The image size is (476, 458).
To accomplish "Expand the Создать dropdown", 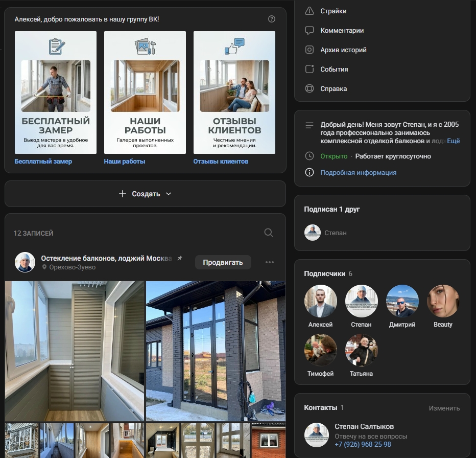I will (x=145, y=194).
